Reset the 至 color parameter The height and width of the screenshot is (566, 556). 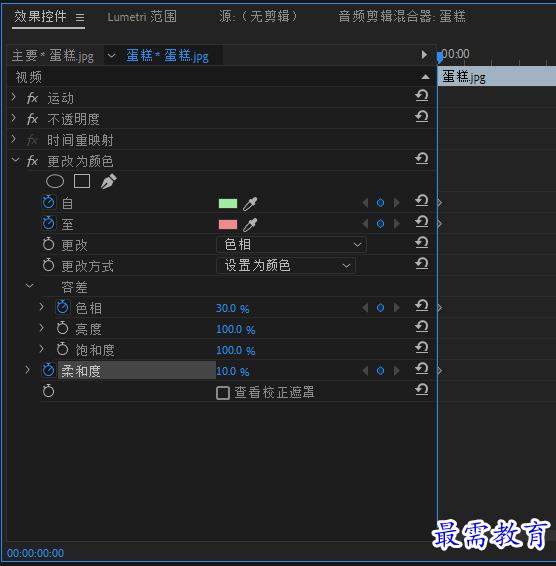click(421, 222)
